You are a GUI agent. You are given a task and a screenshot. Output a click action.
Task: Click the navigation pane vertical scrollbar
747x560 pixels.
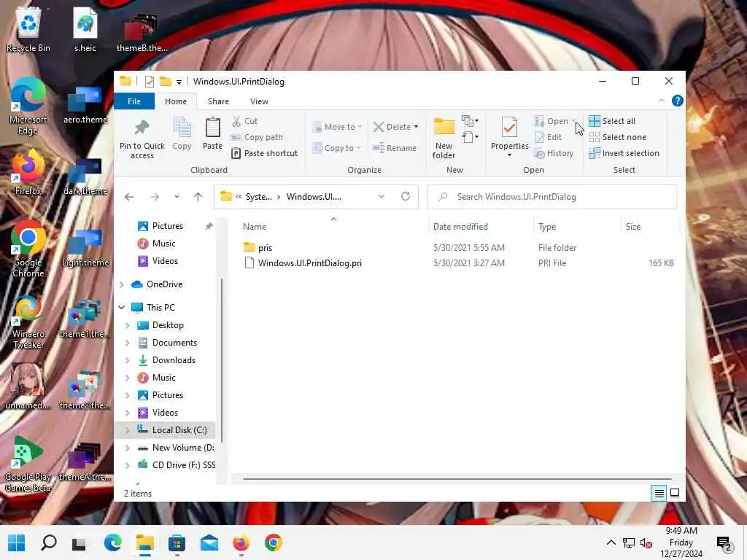(x=222, y=361)
